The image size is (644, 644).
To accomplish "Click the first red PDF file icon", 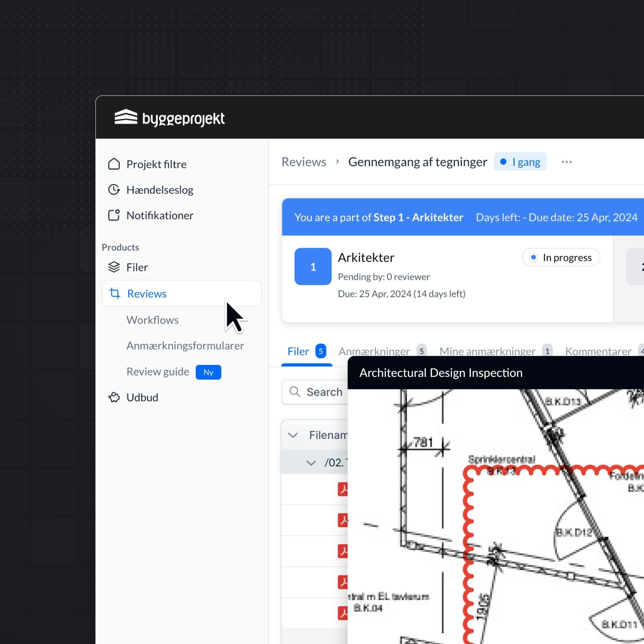I will point(343,489).
